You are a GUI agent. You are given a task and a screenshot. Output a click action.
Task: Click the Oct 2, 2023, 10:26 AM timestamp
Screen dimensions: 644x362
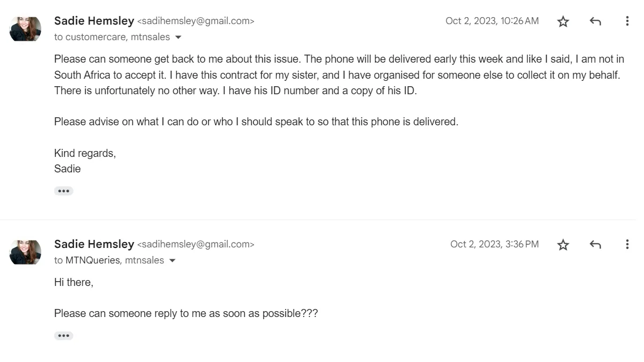pyautogui.click(x=492, y=21)
